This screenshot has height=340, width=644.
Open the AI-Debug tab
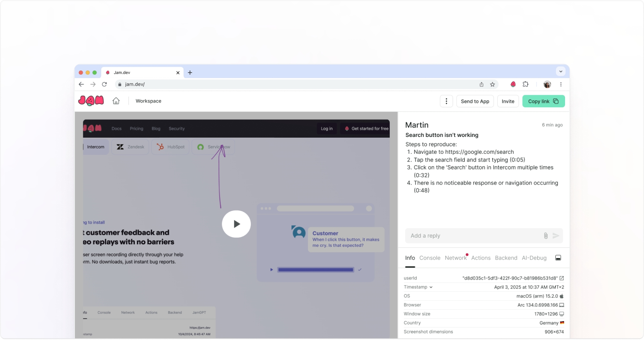pos(534,258)
